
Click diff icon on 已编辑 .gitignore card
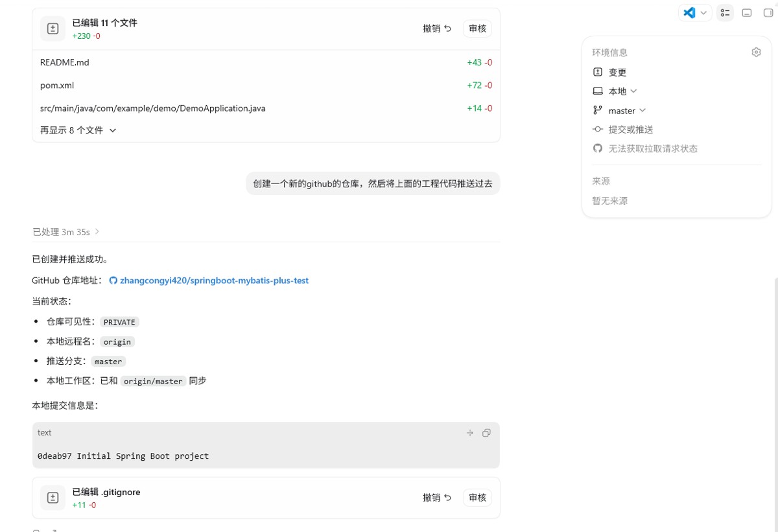pyautogui.click(x=53, y=498)
